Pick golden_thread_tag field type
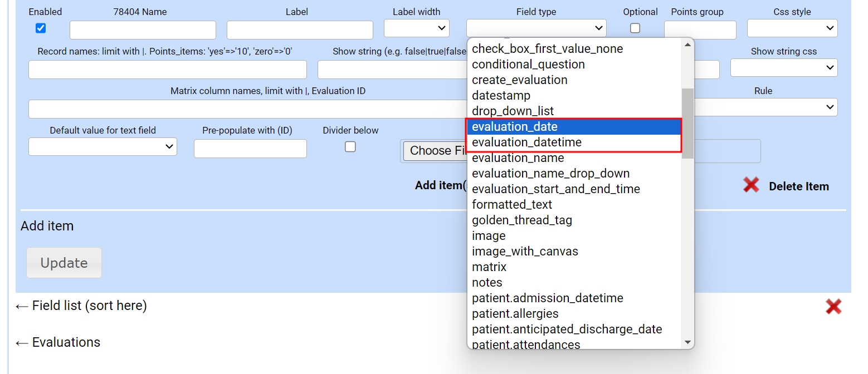The height and width of the screenshot is (374, 868). (521, 220)
